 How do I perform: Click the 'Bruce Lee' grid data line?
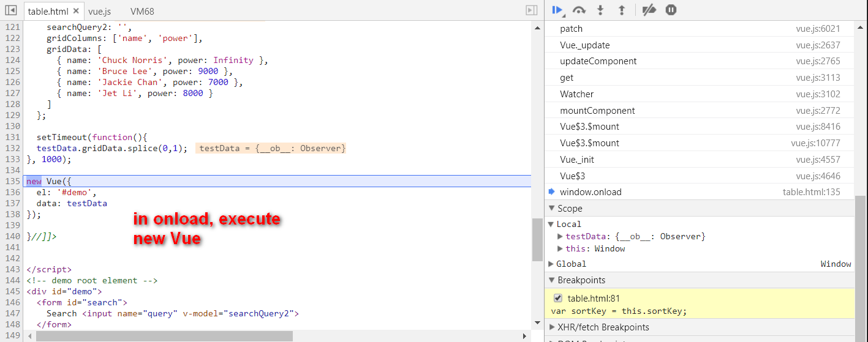[x=145, y=71]
